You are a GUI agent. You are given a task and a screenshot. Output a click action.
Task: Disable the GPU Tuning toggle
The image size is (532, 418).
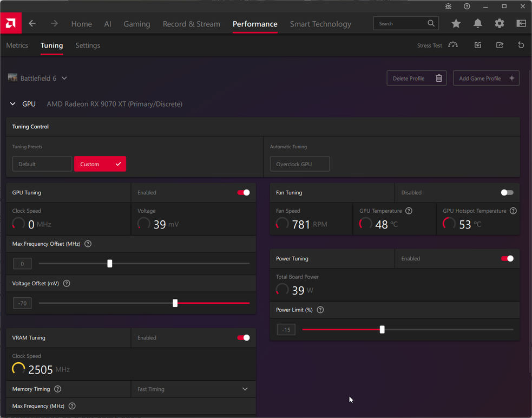click(x=244, y=193)
